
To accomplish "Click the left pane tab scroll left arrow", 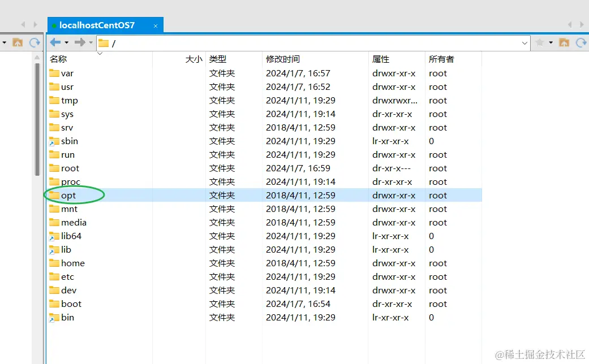I will [23, 25].
